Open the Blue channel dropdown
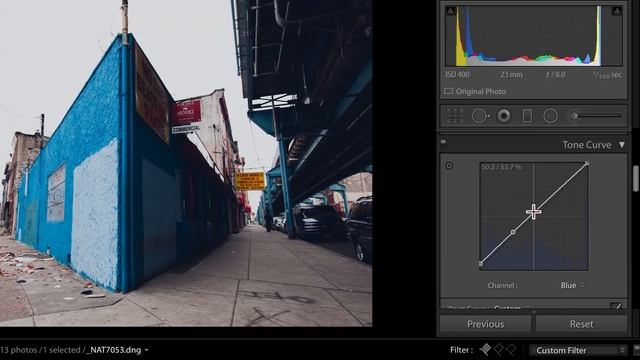Viewport: 640px width, 360px height. (x=572, y=285)
